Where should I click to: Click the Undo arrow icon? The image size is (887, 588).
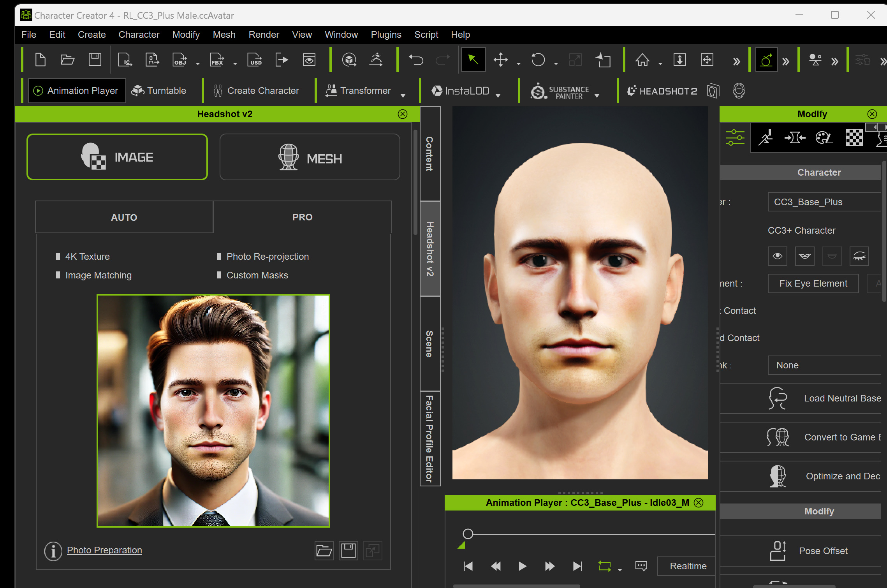pos(415,60)
